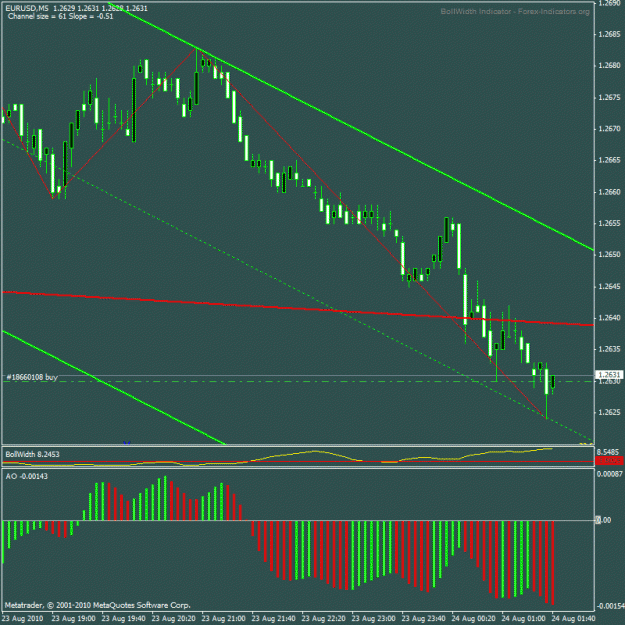
Task: Click the MetaQuotes Software Corp. copyright text
Action: [x=98, y=605]
